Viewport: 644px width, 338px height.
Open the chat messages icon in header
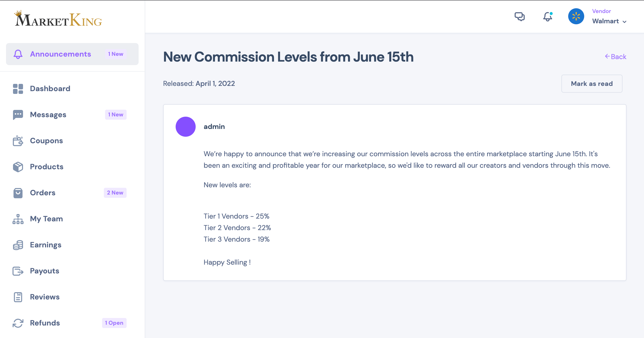click(x=519, y=17)
